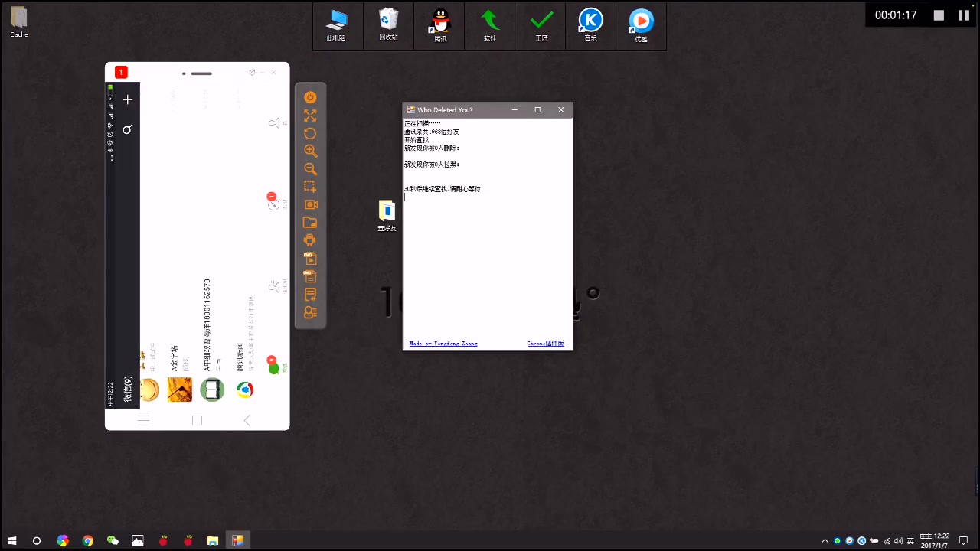
Task: Click the zoom in magnifier icon
Action: pos(310,151)
